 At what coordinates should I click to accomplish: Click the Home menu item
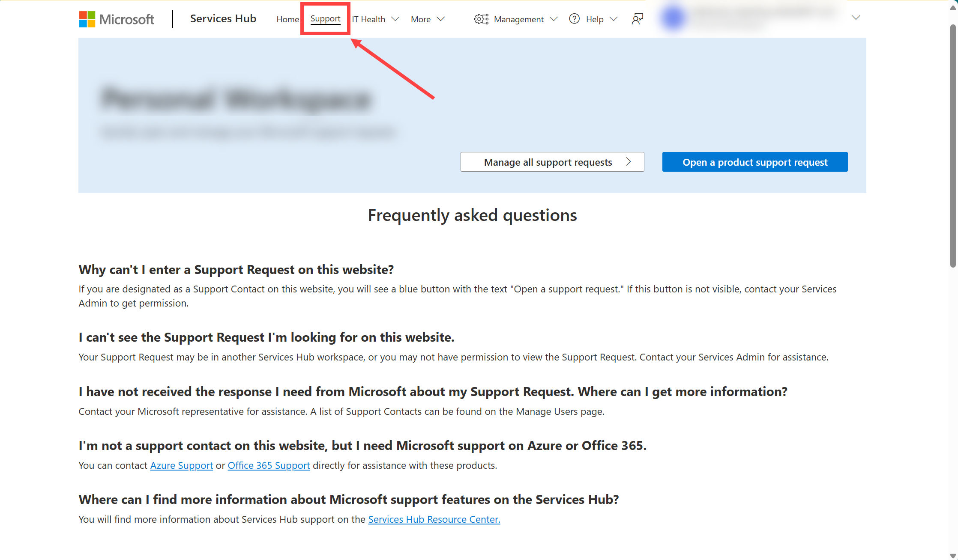pyautogui.click(x=287, y=19)
